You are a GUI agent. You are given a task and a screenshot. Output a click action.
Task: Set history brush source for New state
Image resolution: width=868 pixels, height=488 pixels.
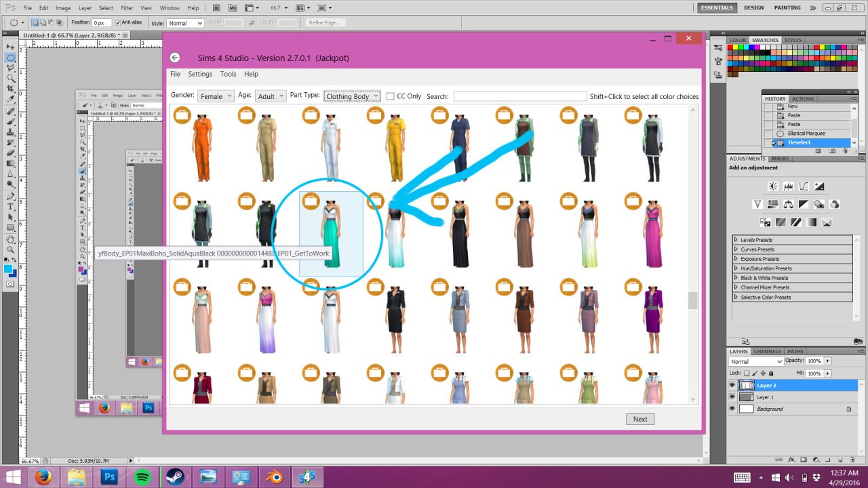point(768,106)
